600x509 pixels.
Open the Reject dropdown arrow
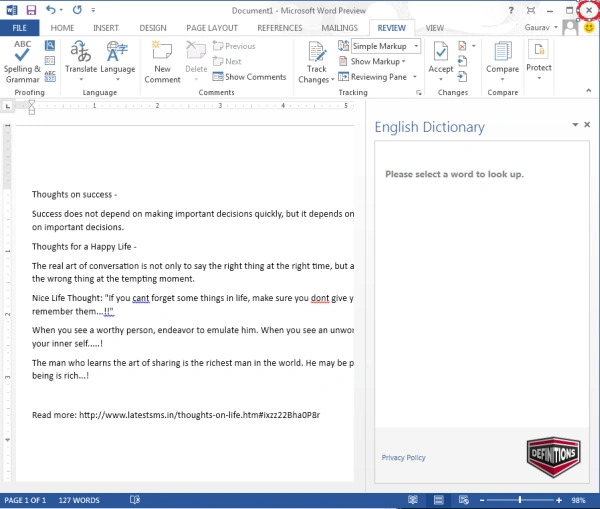[x=474, y=46]
